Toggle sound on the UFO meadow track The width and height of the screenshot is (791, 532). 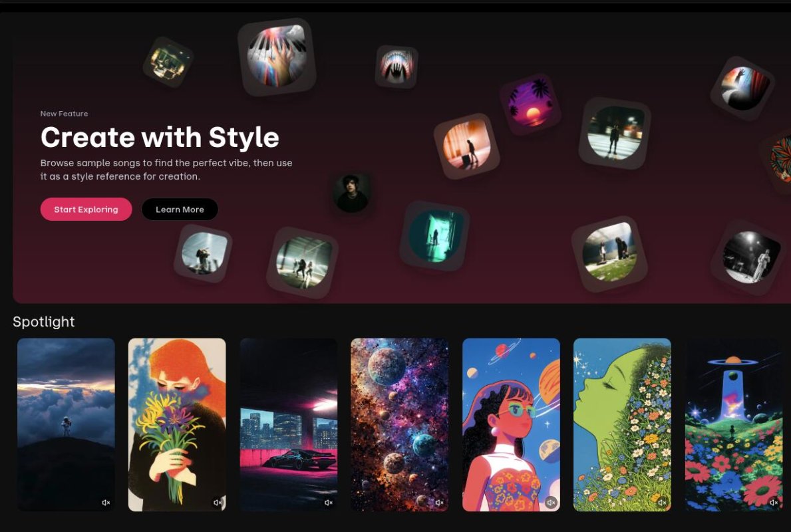pos(772,502)
